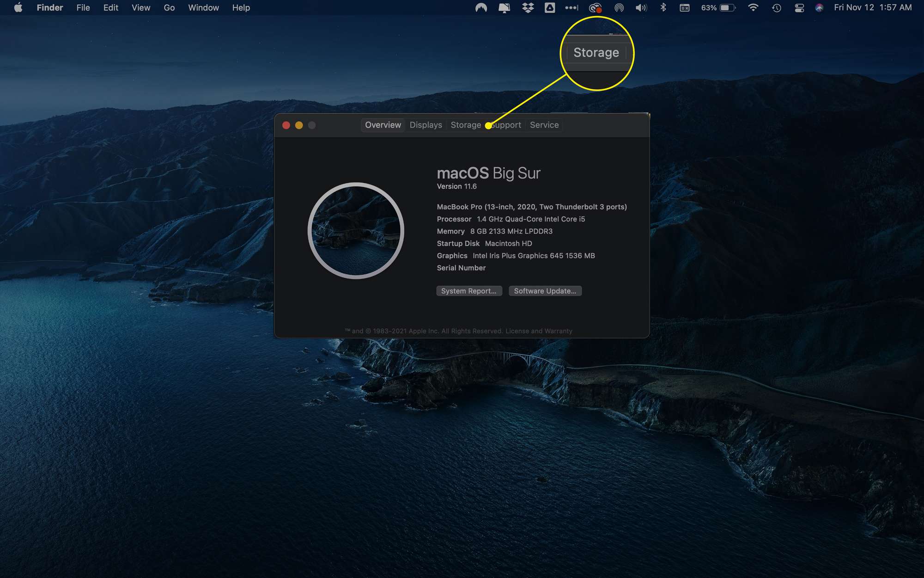Screen dimensions: 924x578
Task: Open the keyboard input viewer menu bar icon
Action: click(x=685, y=8)
